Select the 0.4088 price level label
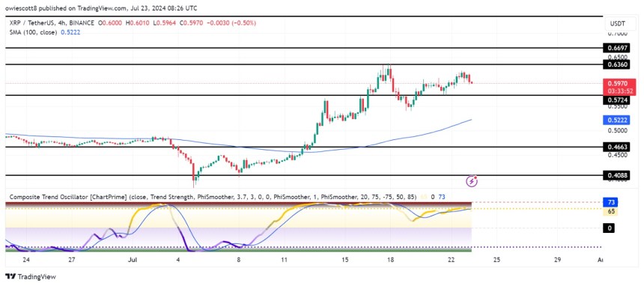 click(x=617, y=176)
